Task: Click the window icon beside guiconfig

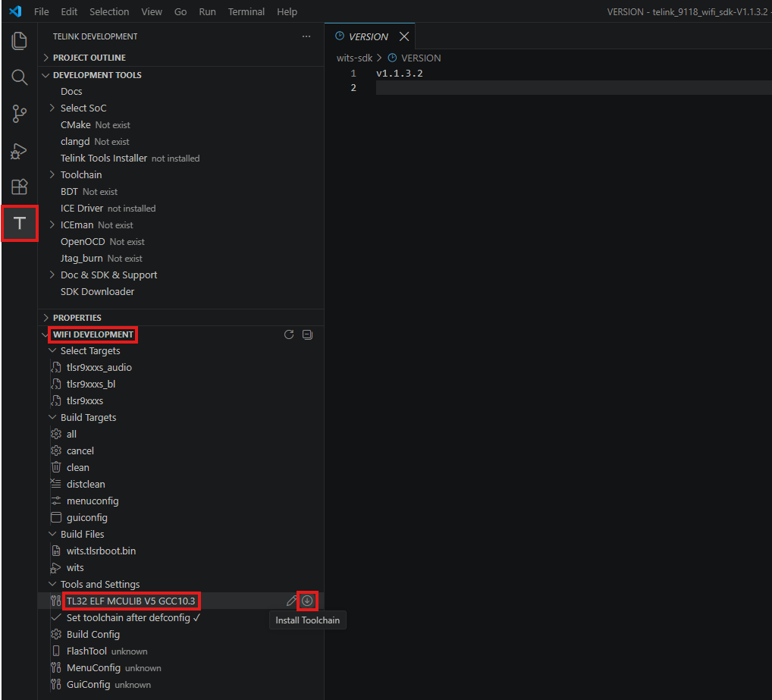Action: coord(56,517)
